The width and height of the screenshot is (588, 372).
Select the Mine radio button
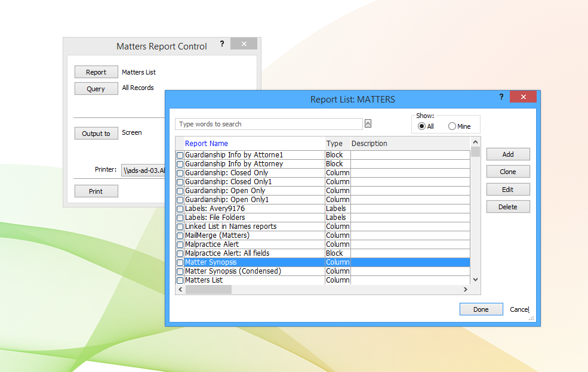point(452,126)
